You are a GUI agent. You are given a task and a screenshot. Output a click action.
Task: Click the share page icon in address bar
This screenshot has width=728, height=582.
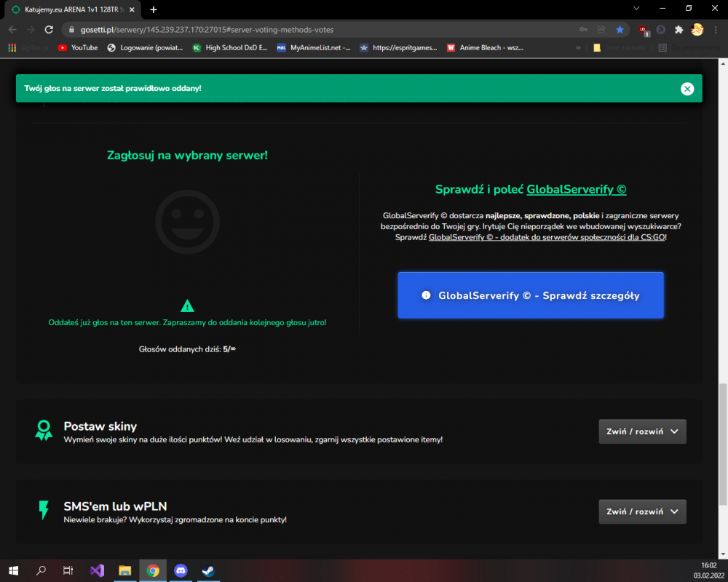(601, 30)
